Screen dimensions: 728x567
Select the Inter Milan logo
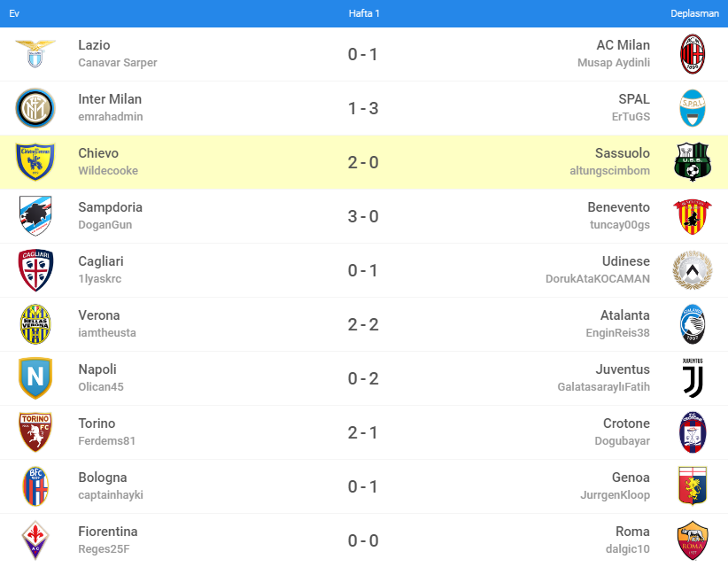35,108
